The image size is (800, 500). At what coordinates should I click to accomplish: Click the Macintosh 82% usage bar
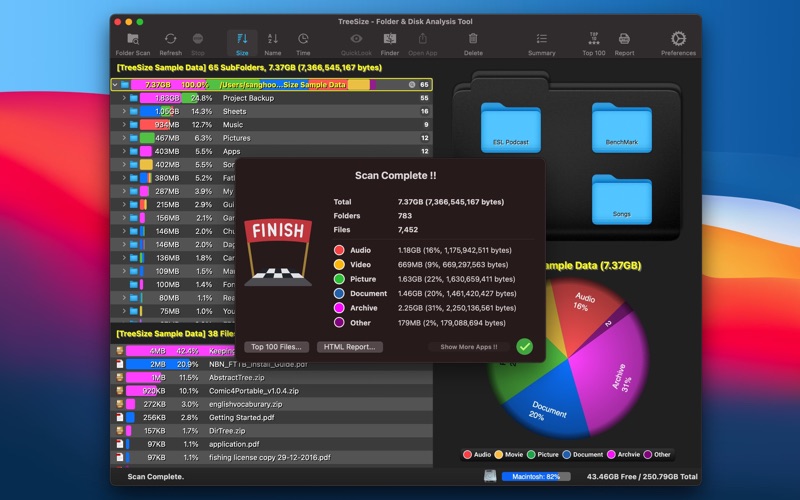tap(536, 477)
